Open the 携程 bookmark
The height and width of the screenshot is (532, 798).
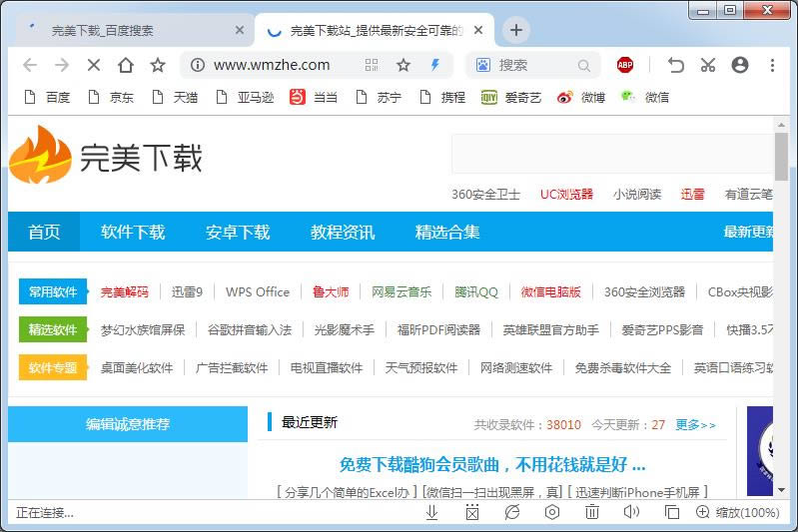[442, 97]
